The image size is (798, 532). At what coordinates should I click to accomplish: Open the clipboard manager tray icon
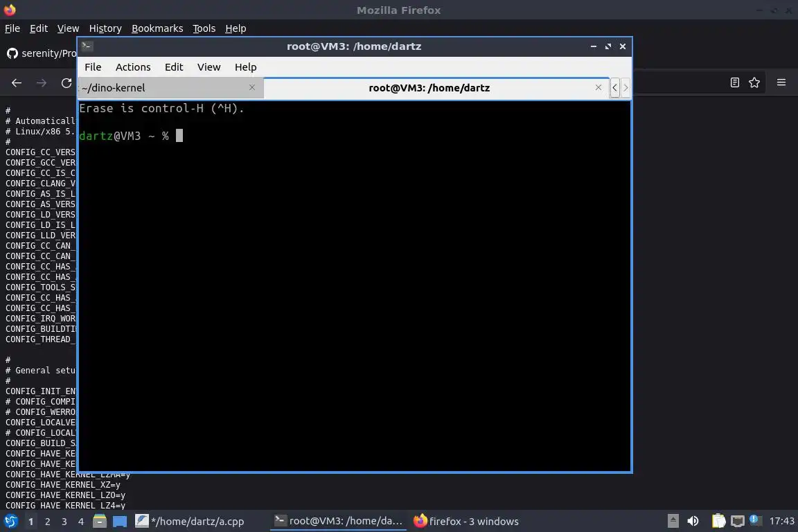(x=718, y=521)
